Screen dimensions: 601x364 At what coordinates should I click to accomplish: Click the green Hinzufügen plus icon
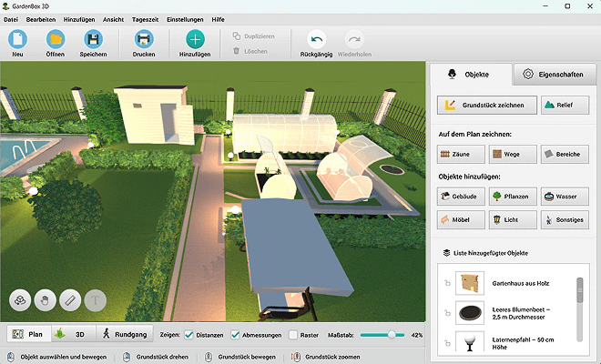(x=195, y=39)
